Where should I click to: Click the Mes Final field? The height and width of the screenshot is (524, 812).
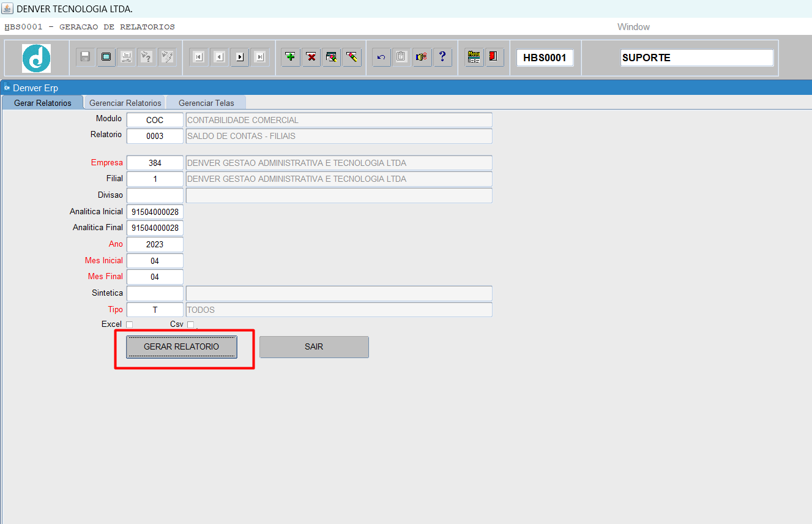[x=155, y=277]
